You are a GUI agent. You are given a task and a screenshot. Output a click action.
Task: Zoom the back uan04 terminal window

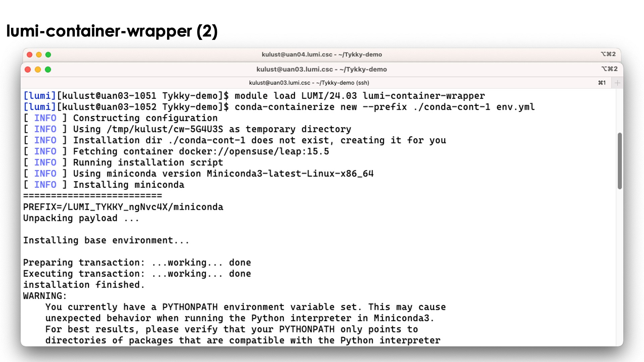click(48, 55)
